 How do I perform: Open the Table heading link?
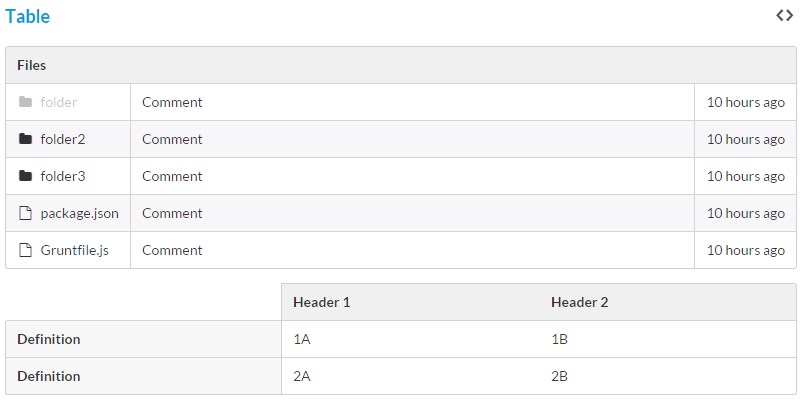coord(27,16)
